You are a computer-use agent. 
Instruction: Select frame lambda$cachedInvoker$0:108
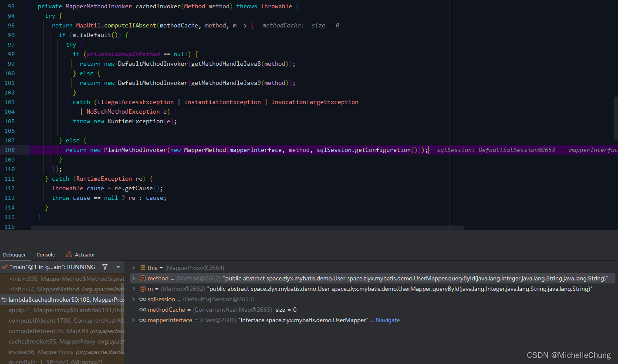click(x=62, y=300)
